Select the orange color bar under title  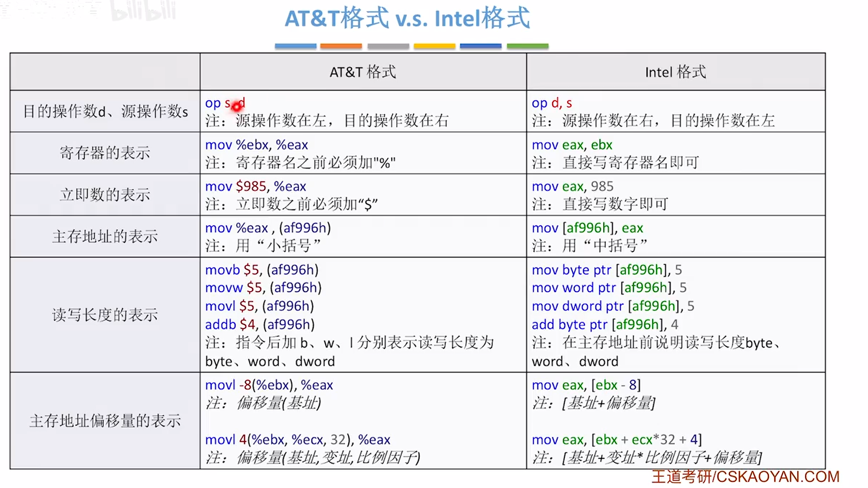click(341, 46)
